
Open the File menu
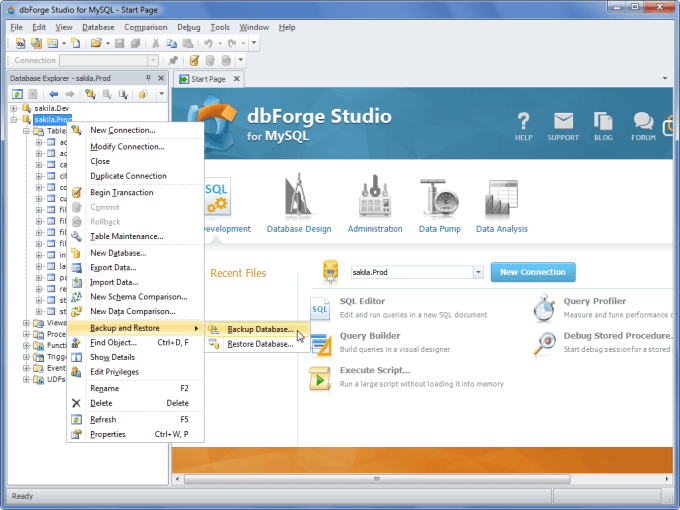[x=16, y=27]
